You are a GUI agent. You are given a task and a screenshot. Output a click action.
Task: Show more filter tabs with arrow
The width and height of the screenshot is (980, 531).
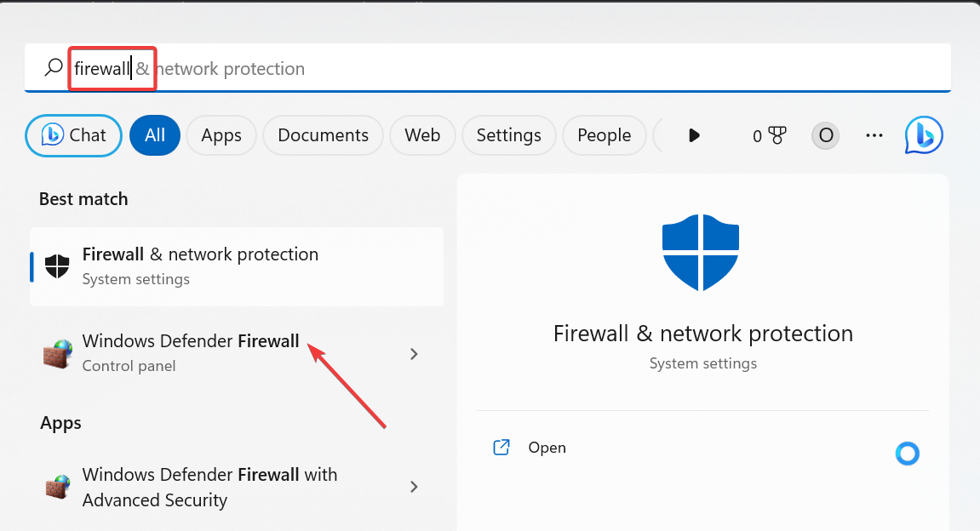click(694, 135)
